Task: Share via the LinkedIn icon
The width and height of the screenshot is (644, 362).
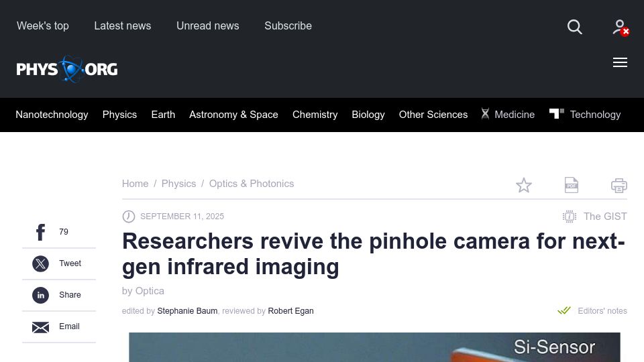Action: pyautogui.click(x=41, y=295)
